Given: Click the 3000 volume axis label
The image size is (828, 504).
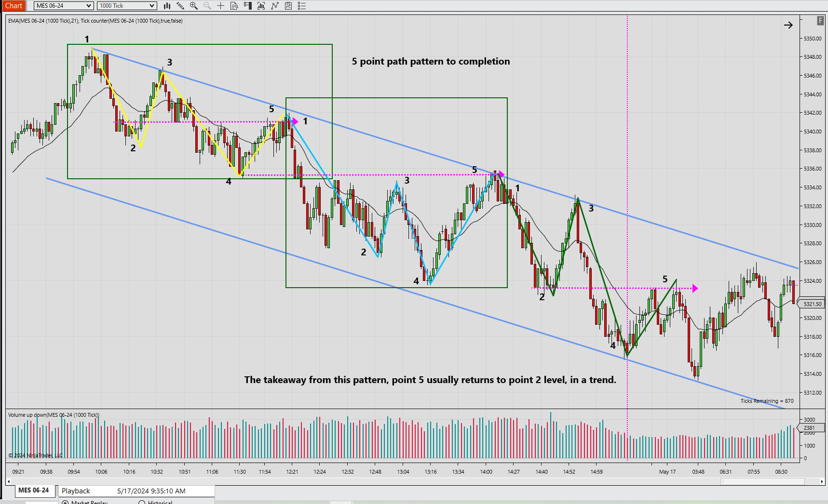Looking at the screenshot, I should [x=809, y=420].
